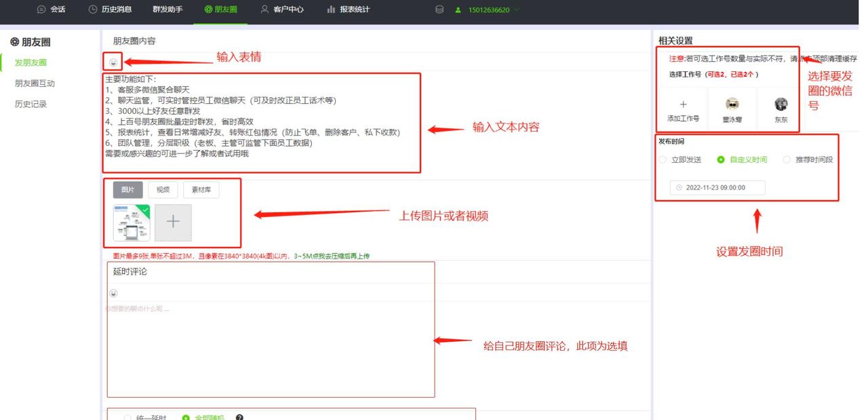Open the 2022-11-23 09:00:00 date picker
The height and width of the screenshot is (420, 868).
pos(717,187)
